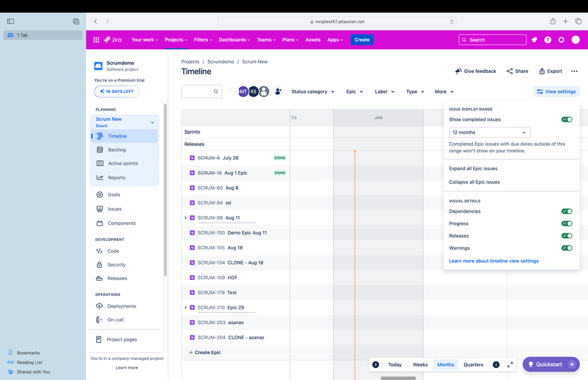This screenshot has height=380, width=588.
Task: Toggle Releases visual detail switch
Action: [x=567, y=236]
